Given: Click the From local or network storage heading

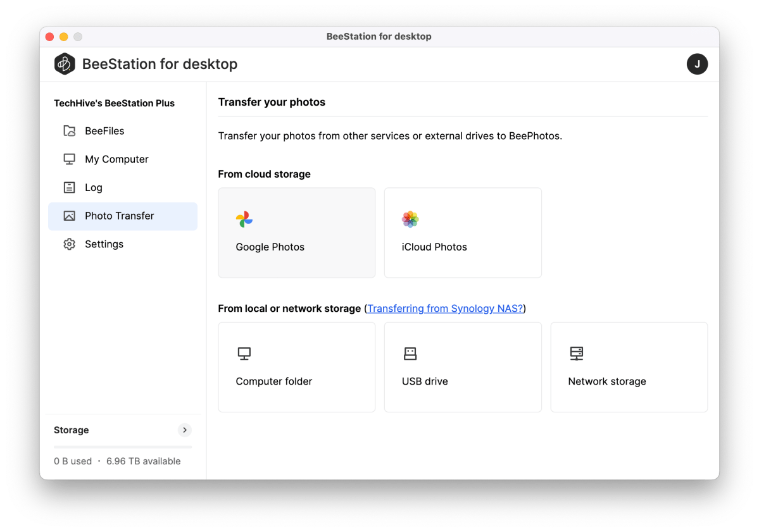Looking at the screenshot, I should pyautogui.click(x=289, y=309).
